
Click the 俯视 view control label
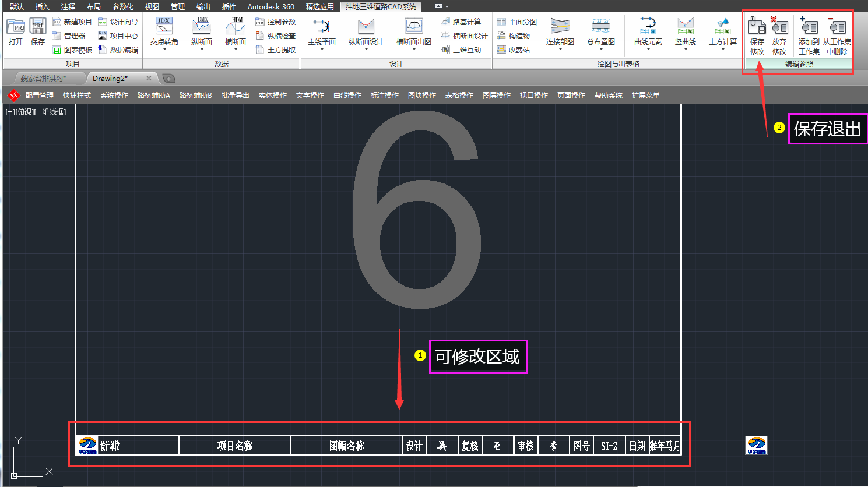pyautogui.click(x=25, y=112)
